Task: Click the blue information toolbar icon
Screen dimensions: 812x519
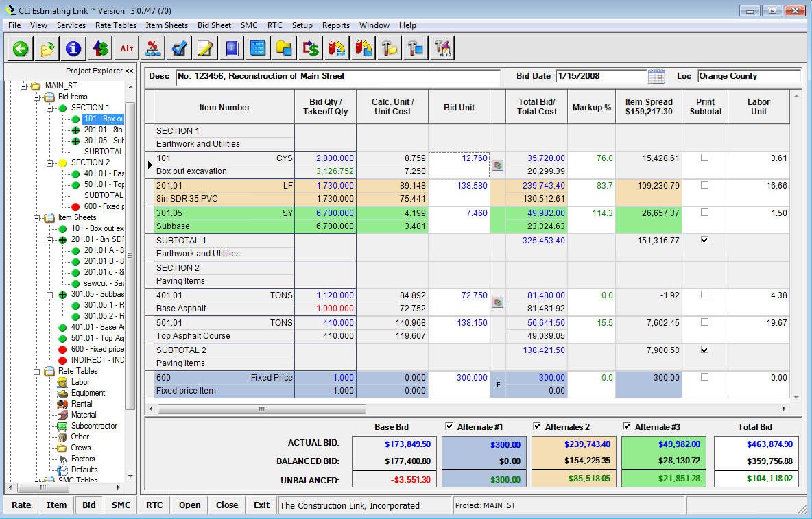Action: tap(73, 49)
